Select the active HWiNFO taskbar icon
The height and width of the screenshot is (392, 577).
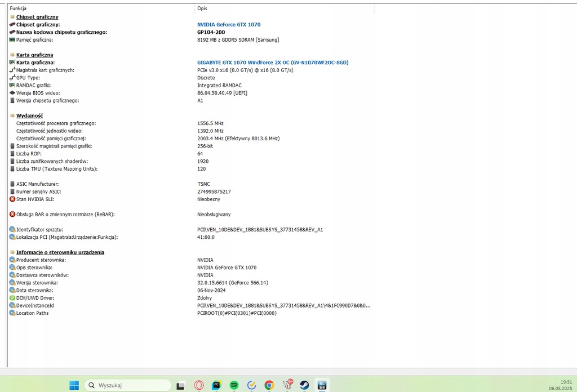point(322,385)
